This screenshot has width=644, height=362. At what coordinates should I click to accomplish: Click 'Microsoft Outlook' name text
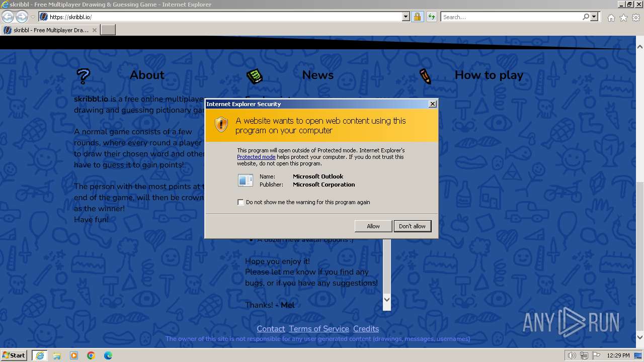tap(318, 176)
